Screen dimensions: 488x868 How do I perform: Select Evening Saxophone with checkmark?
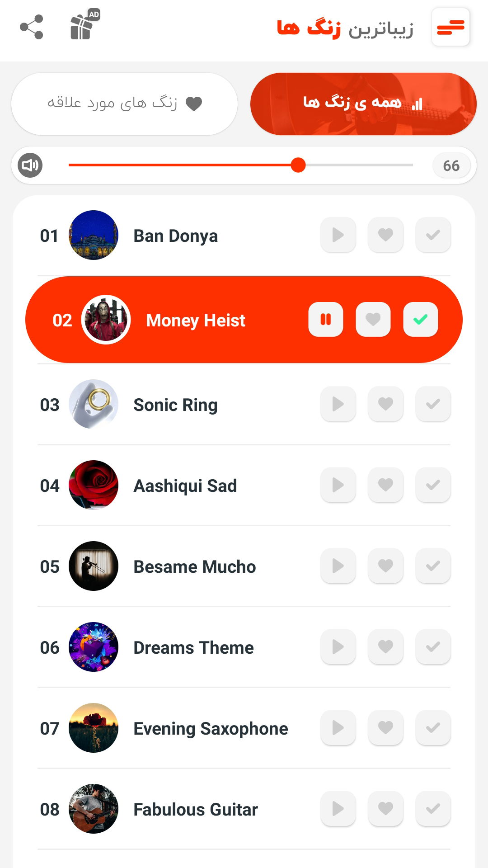coord(433,728)
